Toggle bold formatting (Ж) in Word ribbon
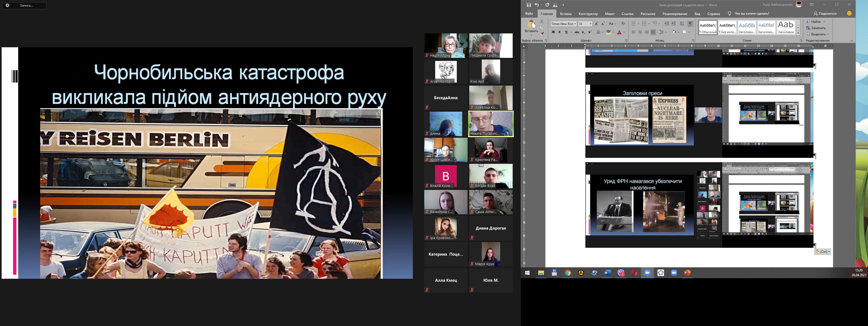 point(553,32)
